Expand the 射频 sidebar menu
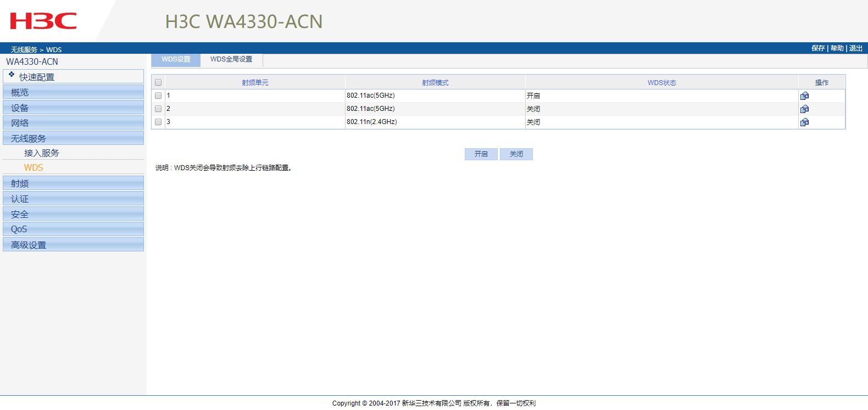Image resolution: width=868 pixels, height=410 pixels. pyautogui.click(x=73, y=183)
